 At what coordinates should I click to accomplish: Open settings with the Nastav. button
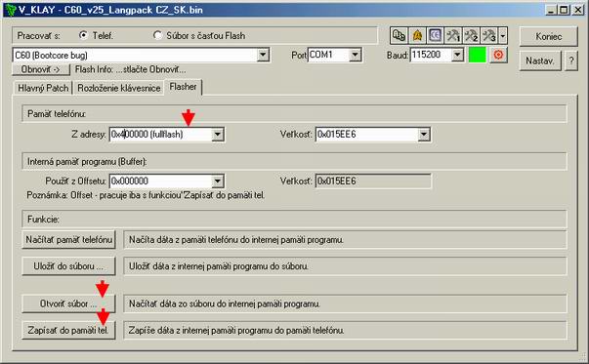coord(540,61)
